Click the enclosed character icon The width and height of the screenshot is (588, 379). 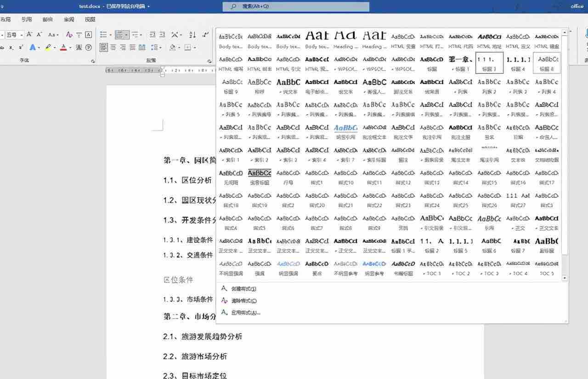click(x=89, y=48)
